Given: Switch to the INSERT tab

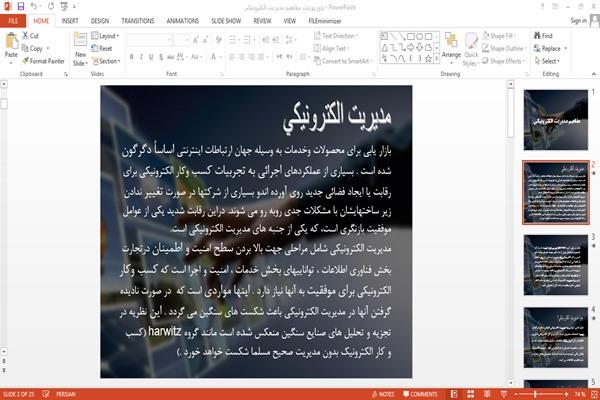Looking at the screenshot, I should [70, 21].
